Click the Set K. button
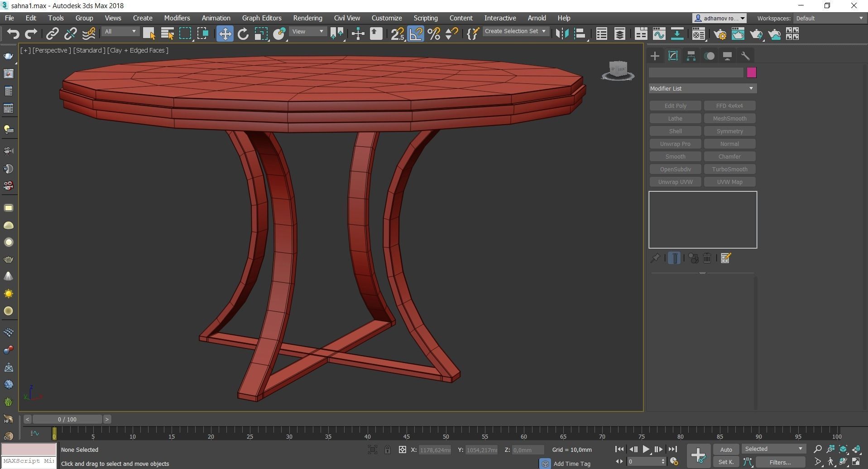This screenshot has width=868, height=469. [726, 462]
